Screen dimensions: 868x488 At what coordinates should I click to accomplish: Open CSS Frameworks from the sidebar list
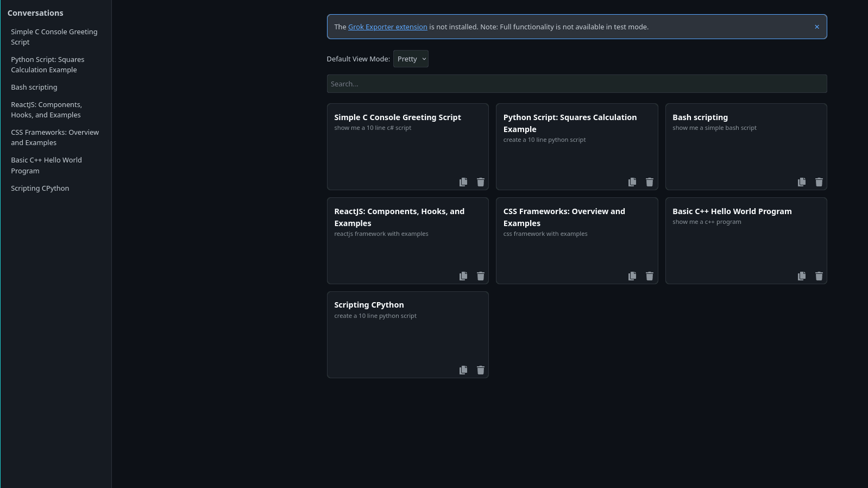[55, 137]
